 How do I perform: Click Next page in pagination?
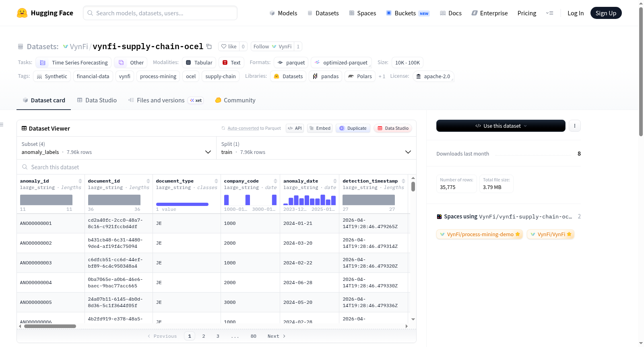(x=277, y=336)
